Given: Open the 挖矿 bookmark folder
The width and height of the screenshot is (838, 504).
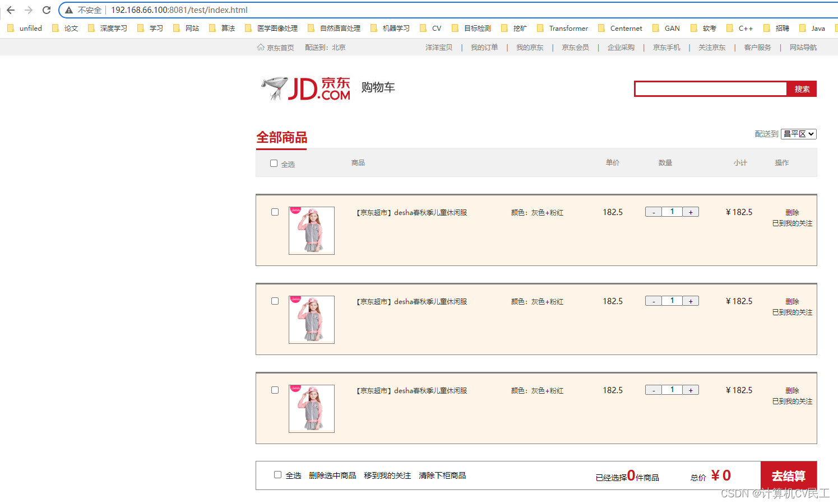Looking at the screenshot, I should (514, 28).
